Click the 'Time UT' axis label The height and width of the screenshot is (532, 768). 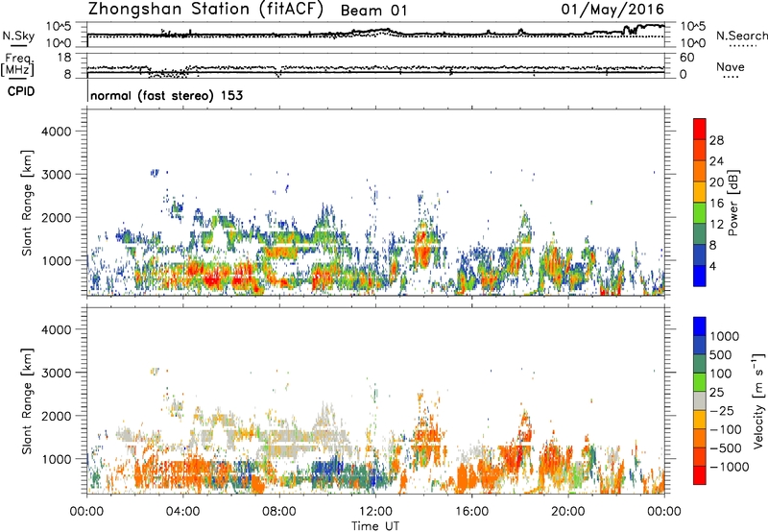click(375, 526)
